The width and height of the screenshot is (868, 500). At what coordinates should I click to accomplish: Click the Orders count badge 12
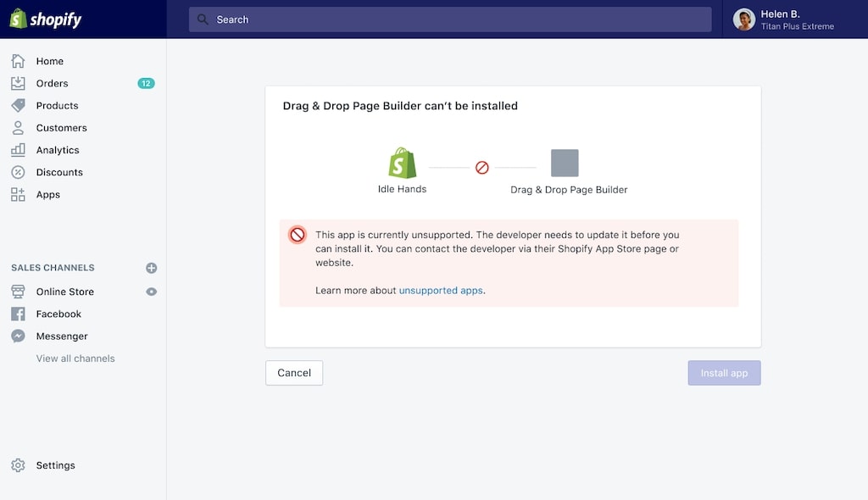point(146,83)
